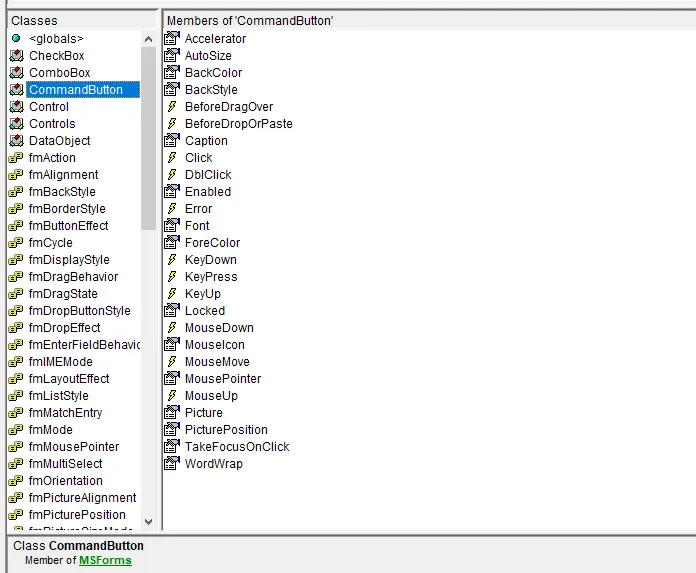
Task: Select fmPictureAlignment in Classes list
Action: pos(82,498)
